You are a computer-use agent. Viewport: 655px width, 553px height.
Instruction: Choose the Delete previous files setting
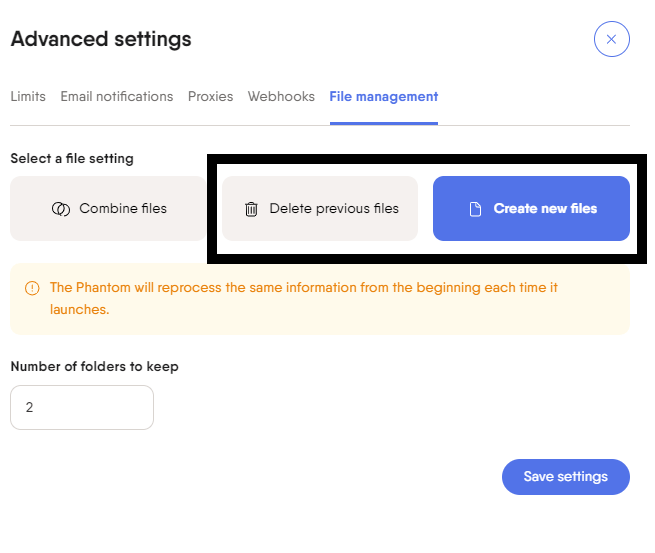click(319, 209)
